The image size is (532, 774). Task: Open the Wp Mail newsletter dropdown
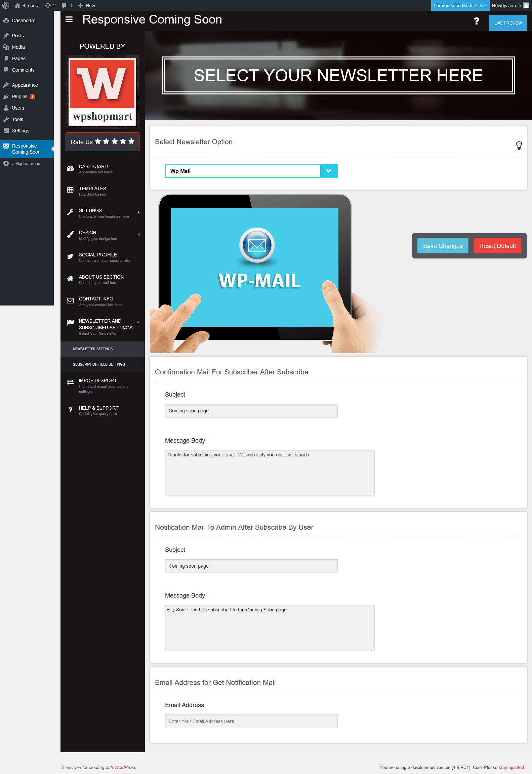251,171
